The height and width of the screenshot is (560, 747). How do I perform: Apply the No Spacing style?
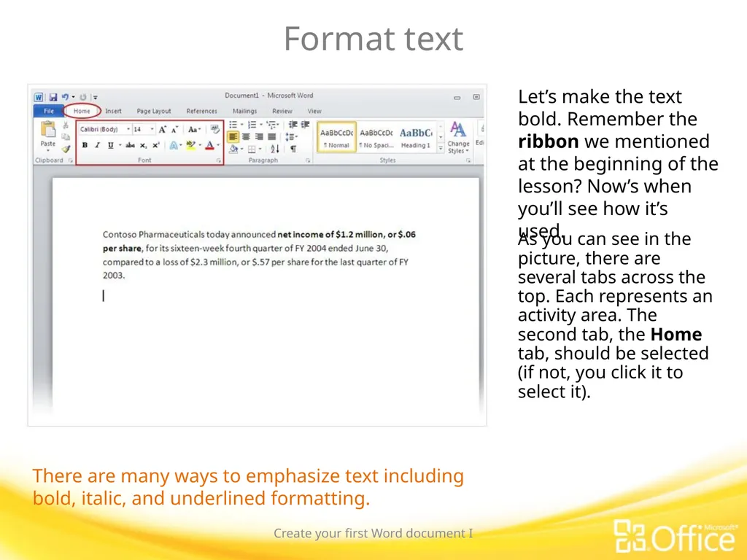pos(376,137)
